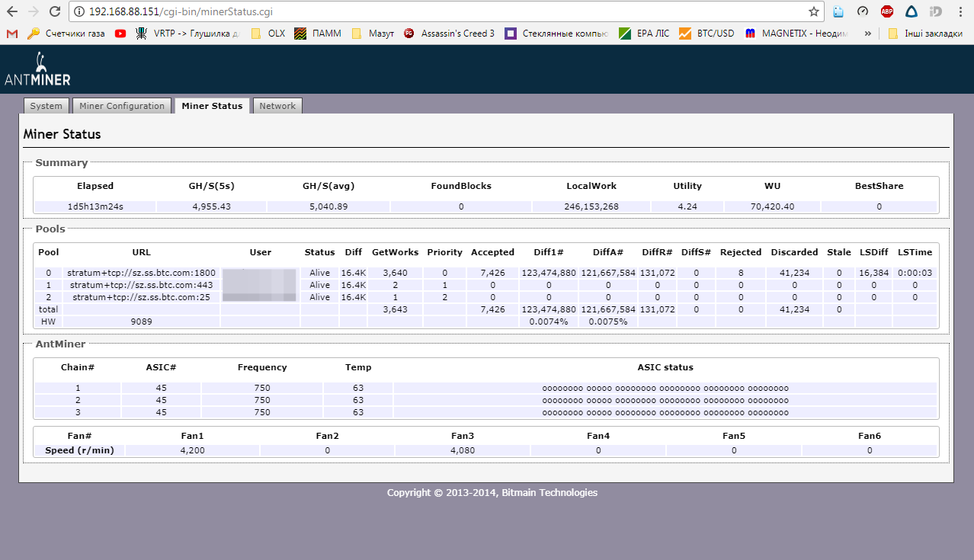The image size is (974, 560).
Task: Bookmark this page with the star icon
Action: (x=813, y=11)
